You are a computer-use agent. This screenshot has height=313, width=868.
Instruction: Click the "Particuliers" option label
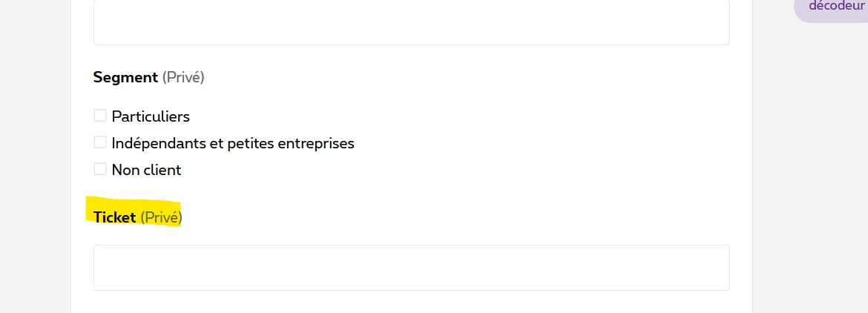point(151,116)
